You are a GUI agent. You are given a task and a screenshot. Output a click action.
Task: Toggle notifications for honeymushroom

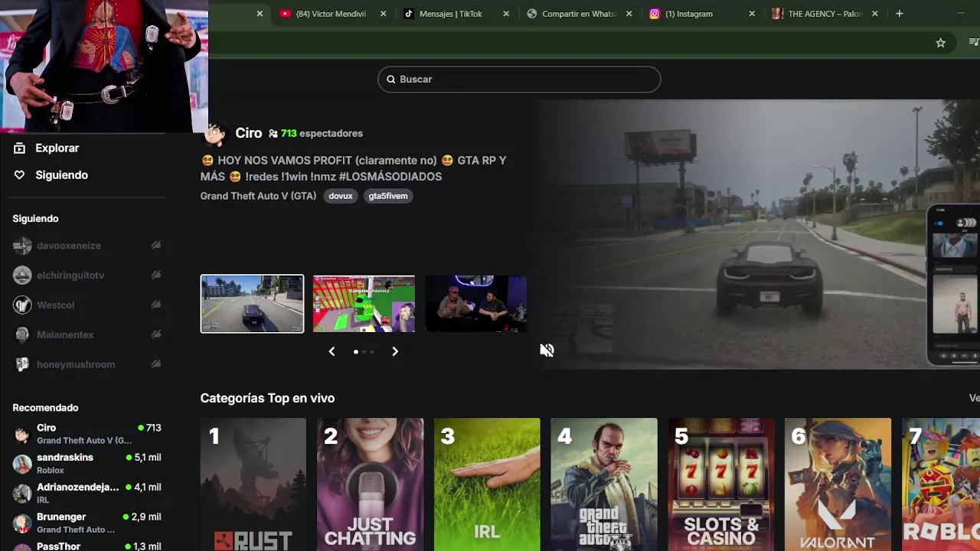coord(155,364)
